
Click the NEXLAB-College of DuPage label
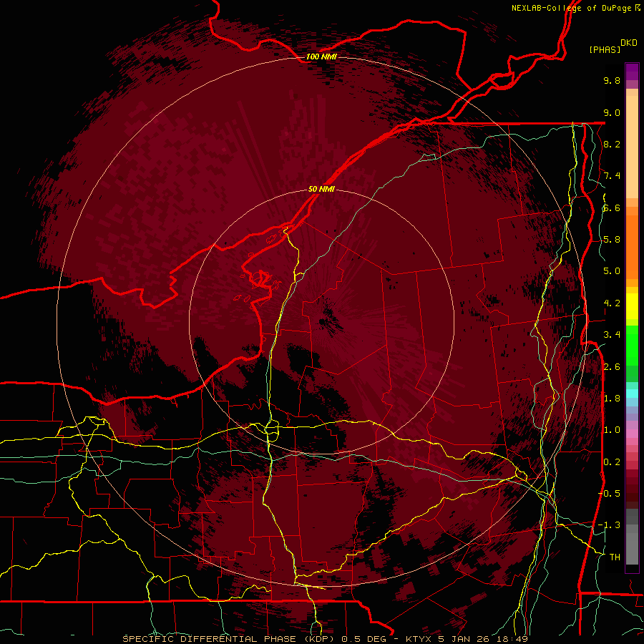pyautogui.click(x=571, y=8)
